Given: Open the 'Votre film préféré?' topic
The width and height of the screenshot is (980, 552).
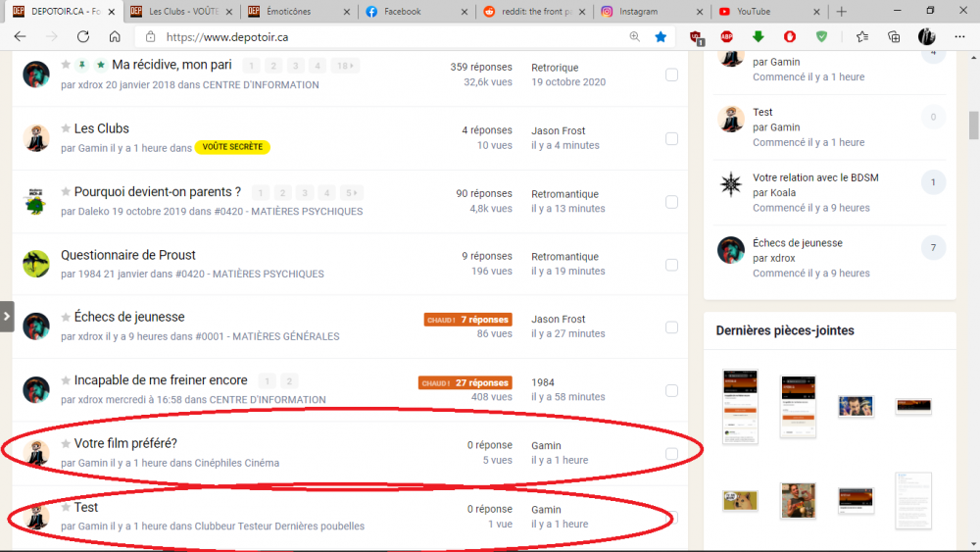Looking at the screenshot, I should point(125,444).
